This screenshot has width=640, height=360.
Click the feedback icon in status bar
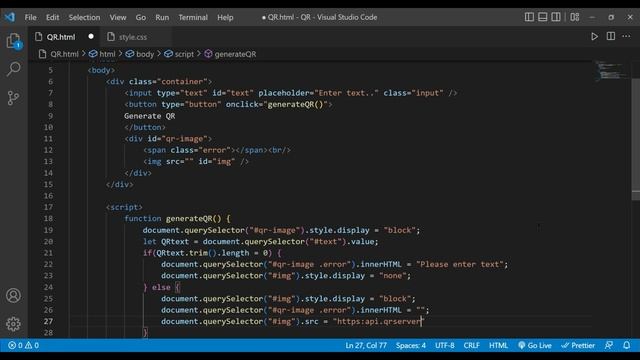pyautogui.click(x=609, y=345)
